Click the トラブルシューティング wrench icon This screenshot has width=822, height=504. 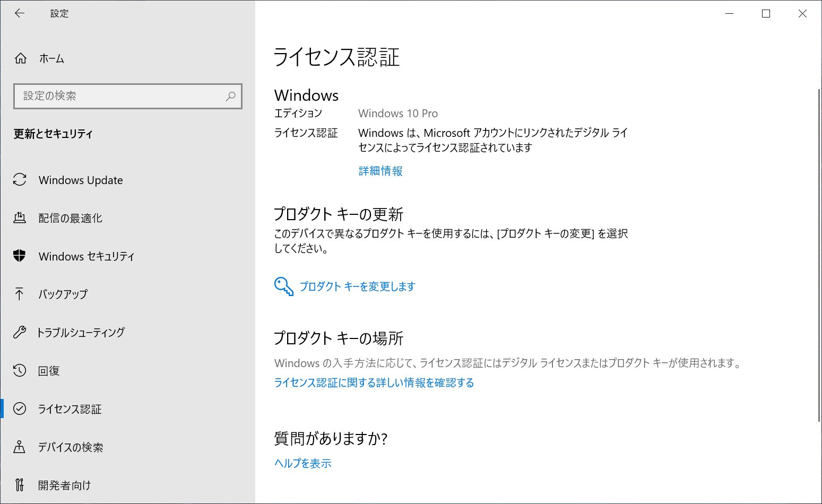click(20, 332)
